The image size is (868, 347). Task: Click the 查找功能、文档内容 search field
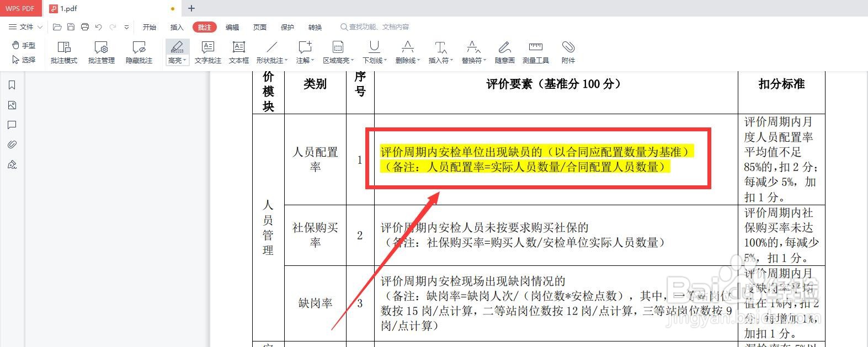[375, 27]
